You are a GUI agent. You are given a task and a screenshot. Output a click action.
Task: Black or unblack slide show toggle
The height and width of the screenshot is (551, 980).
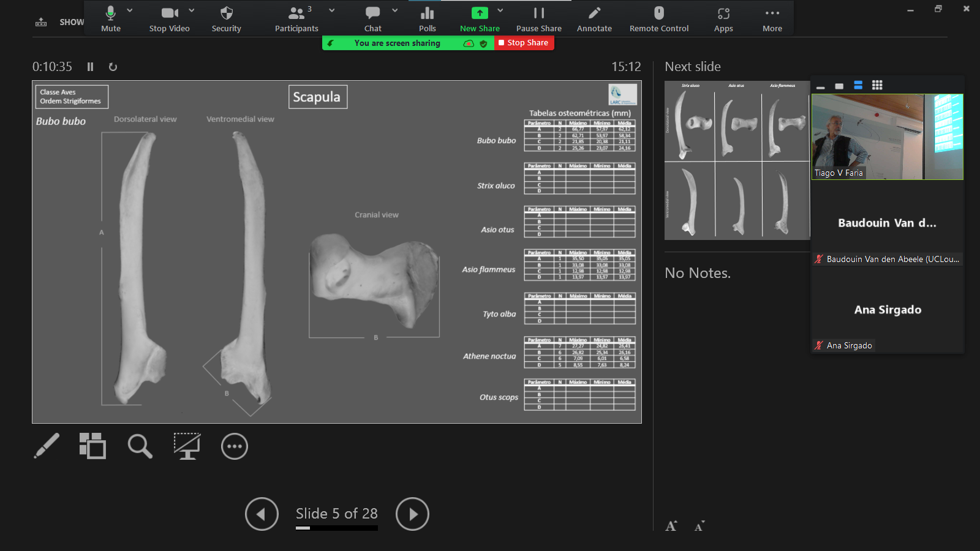point(187,446)
